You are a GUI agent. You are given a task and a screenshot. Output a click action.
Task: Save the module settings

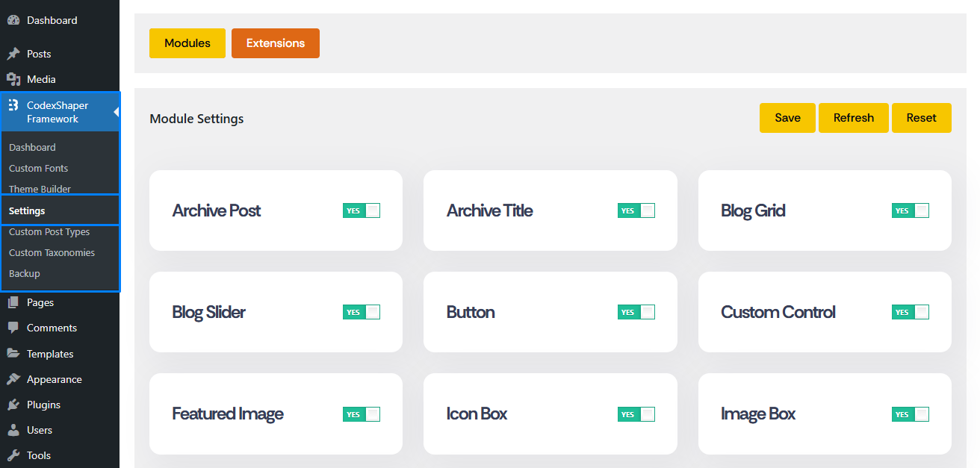787,117
